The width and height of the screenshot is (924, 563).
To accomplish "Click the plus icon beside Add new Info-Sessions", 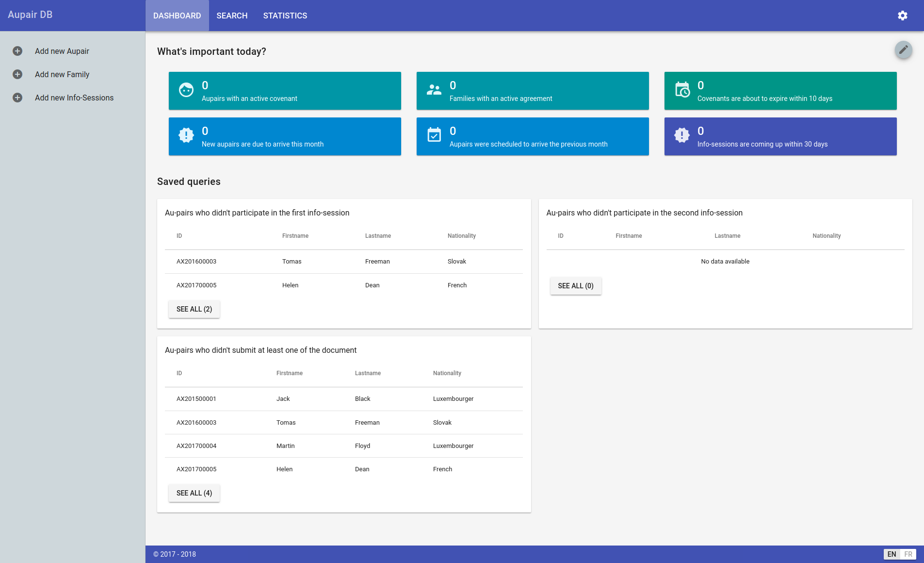I will tap(17, 98).
